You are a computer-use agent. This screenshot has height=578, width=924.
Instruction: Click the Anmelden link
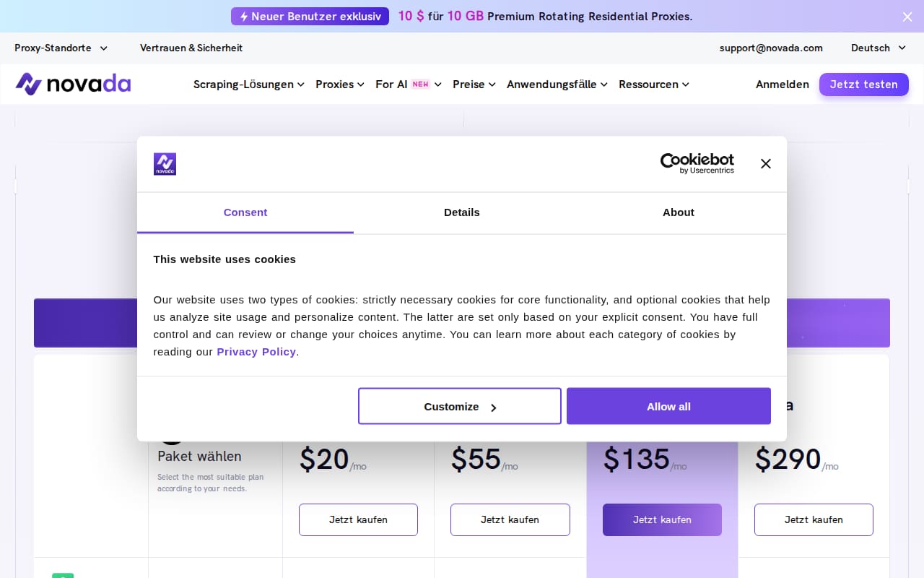[x=783, y=85]
